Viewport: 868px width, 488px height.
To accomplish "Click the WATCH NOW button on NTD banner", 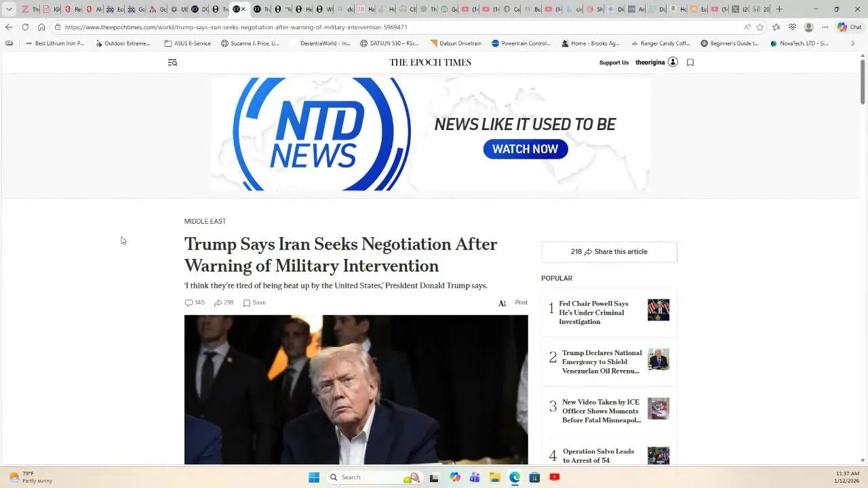I will 525,149.
